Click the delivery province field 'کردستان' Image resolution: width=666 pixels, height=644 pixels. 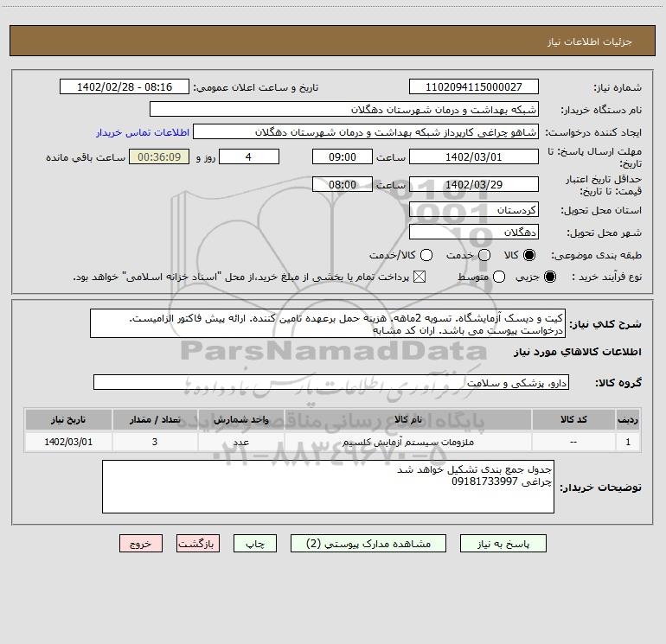click(x=474, y=209)
